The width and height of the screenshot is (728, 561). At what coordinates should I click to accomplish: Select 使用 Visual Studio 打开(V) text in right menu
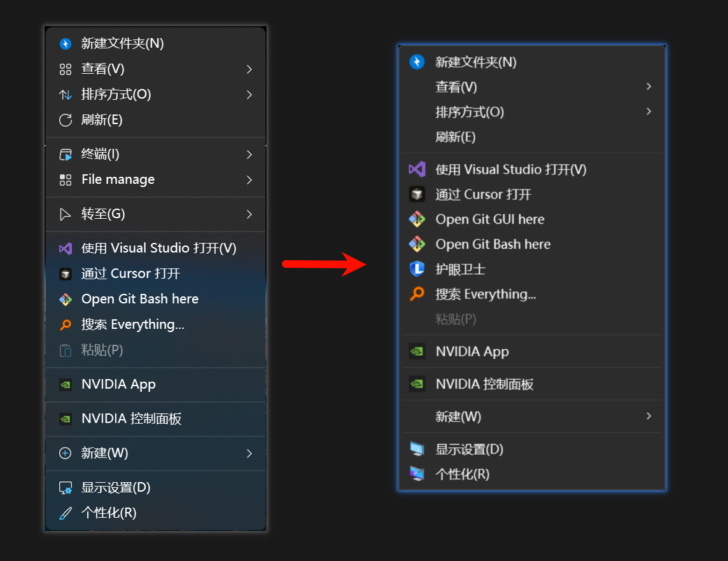511,169
